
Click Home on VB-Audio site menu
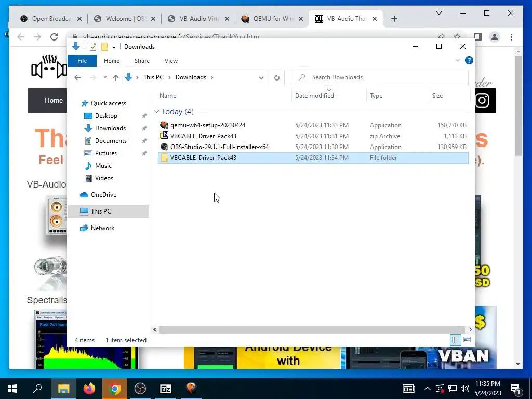tap(54, 100)
